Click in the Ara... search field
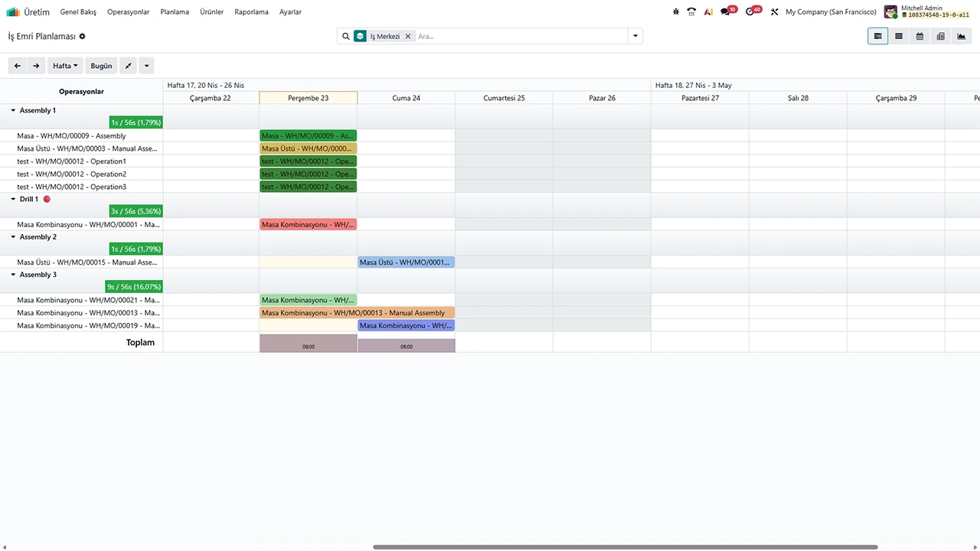 521,36
